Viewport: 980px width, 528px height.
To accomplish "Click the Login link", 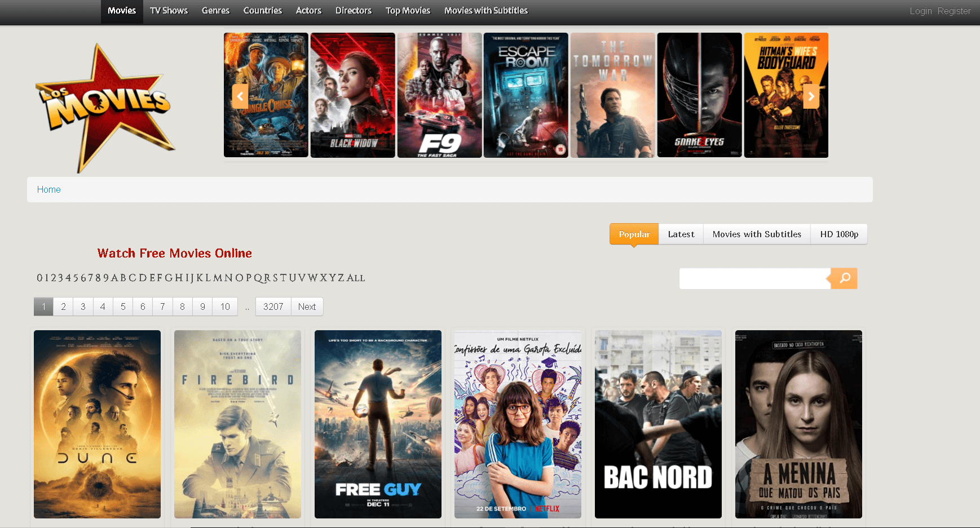I will pyautogui.click(x=921, y=11).
